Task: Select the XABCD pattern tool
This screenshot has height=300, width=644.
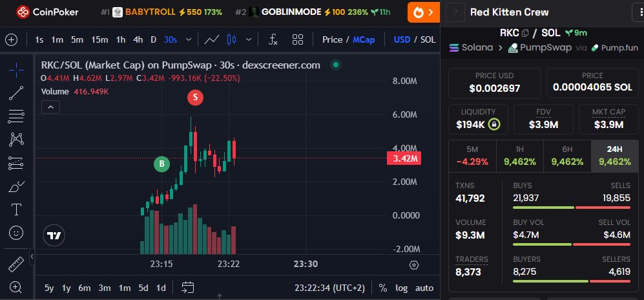Action: tap(16, 140)
